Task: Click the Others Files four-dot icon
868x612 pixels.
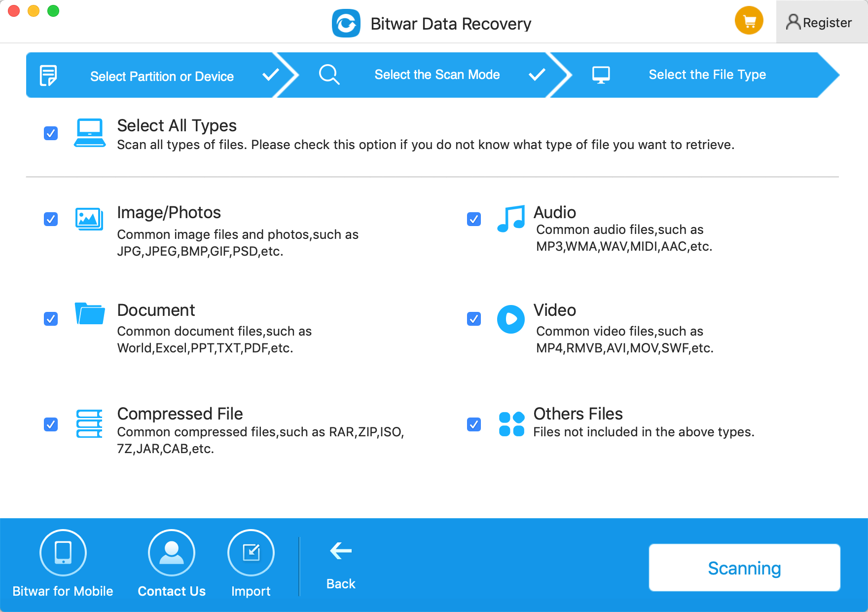Action: [511, 424]
